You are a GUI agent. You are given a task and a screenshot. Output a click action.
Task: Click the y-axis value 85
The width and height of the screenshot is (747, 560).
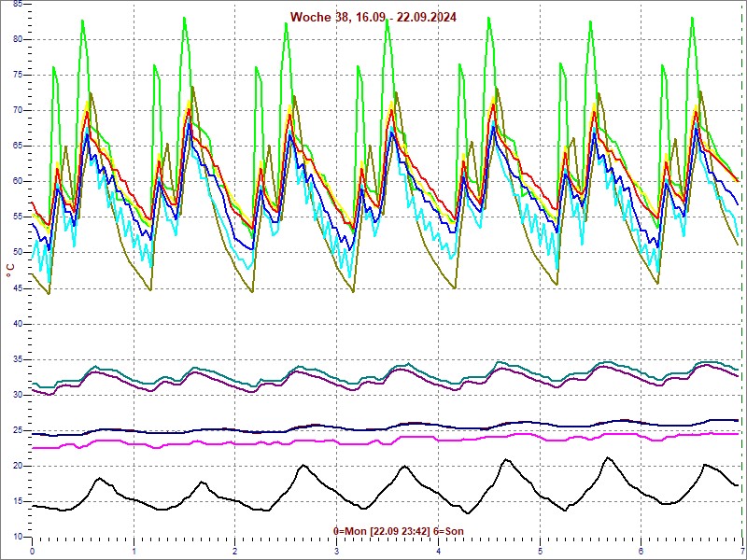(17, 4)
